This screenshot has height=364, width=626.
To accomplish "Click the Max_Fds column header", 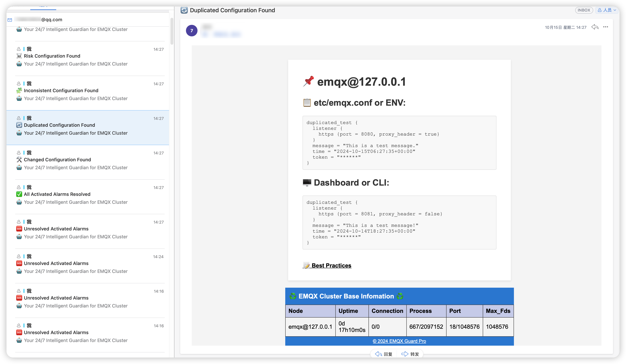I will coord(498,311).
